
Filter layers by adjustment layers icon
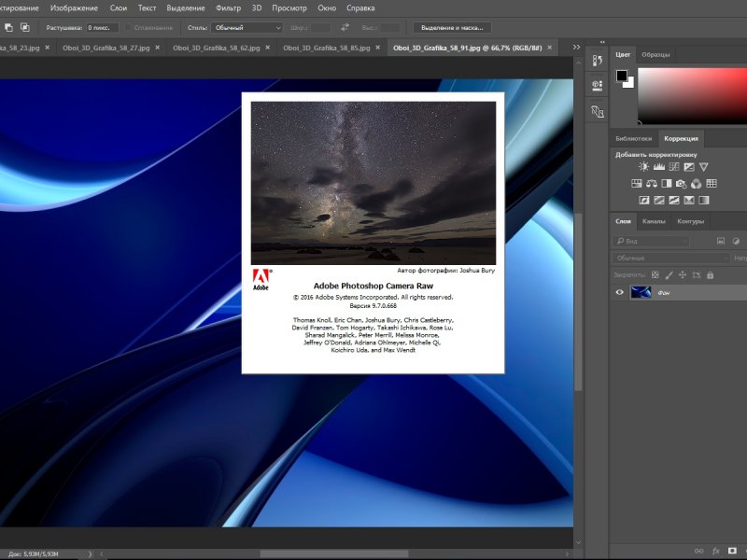click(x=736, y=241)
